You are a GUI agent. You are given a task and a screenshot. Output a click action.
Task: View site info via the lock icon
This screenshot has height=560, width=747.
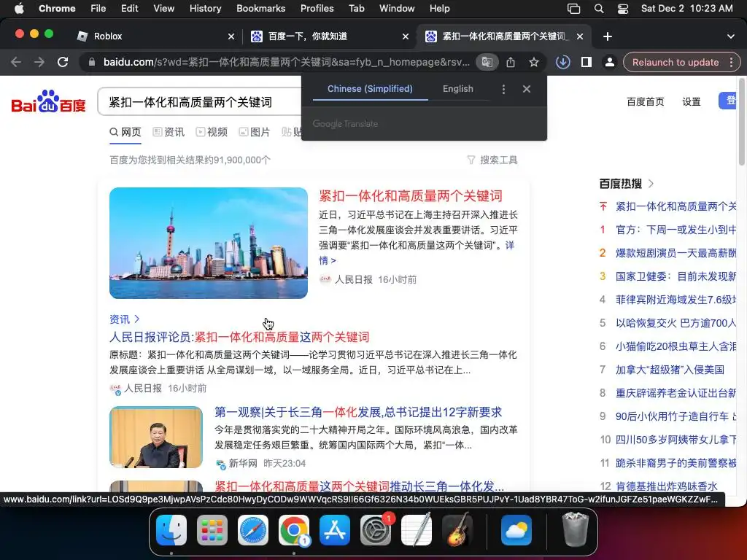click(x=92, y=62)
